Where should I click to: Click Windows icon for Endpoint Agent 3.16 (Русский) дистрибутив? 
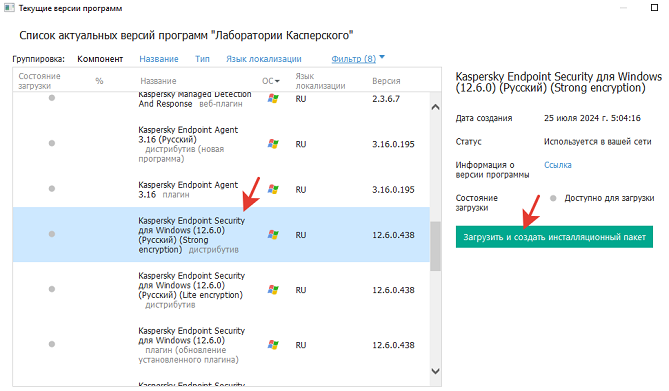pos(273,144)
